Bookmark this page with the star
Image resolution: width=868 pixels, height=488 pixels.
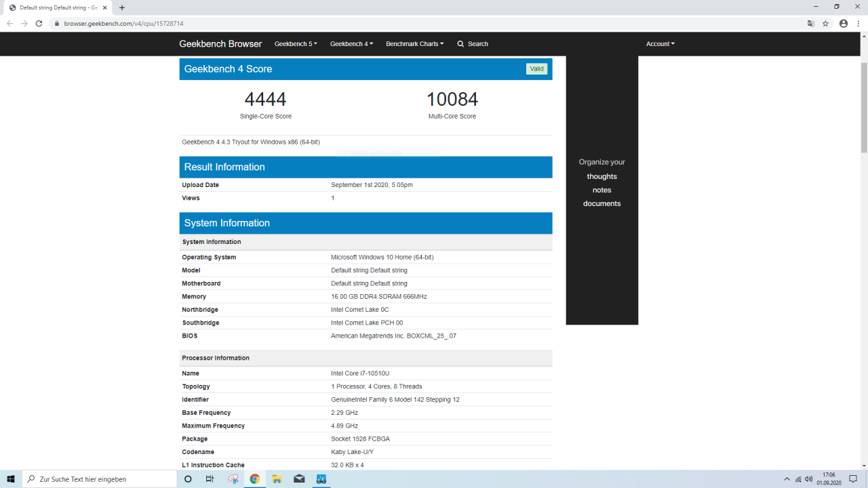point(825,23)
